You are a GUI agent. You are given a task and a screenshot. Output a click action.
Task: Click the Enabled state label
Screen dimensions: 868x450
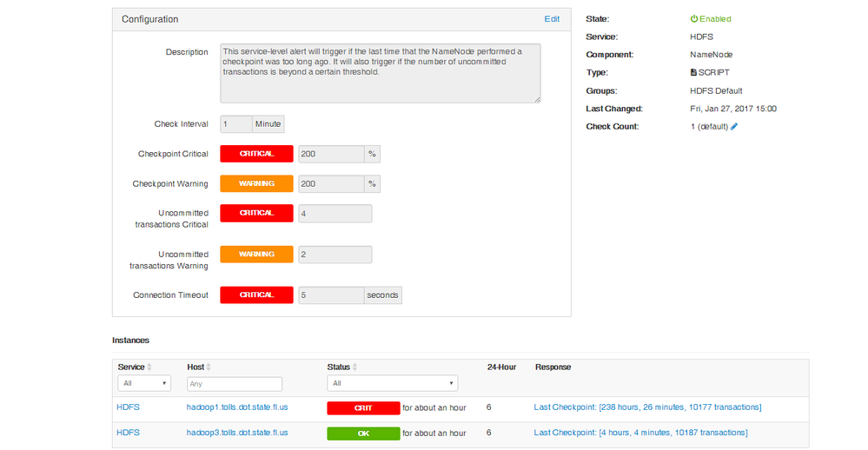[715, 19]
